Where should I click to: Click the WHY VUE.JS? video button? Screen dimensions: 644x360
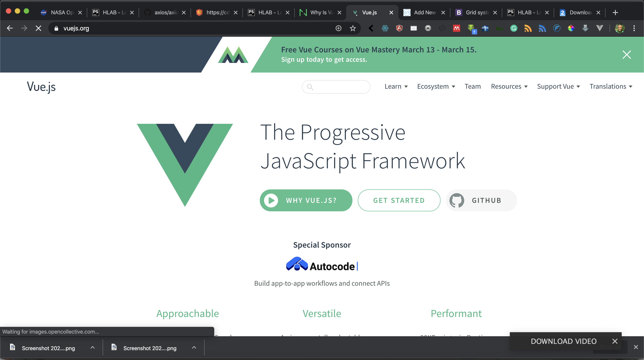306,200
